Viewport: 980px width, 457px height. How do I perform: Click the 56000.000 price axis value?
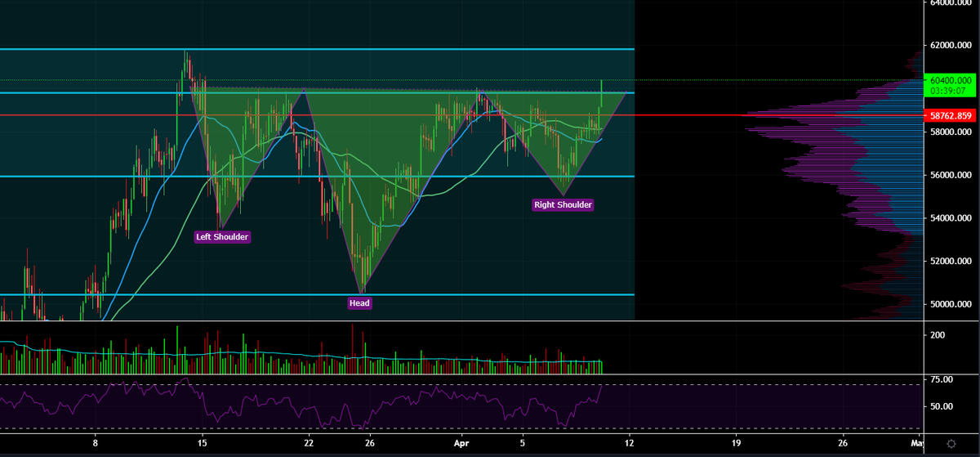pos(952,175)
